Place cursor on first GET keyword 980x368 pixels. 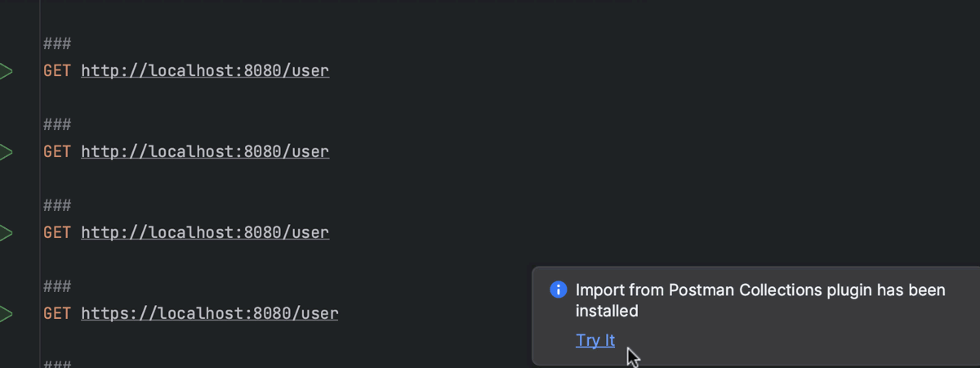(x=57, y=71)
